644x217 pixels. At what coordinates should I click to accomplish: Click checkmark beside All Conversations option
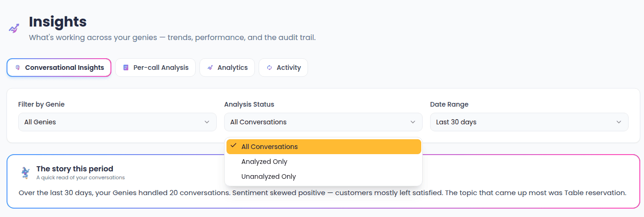(233, 146)
